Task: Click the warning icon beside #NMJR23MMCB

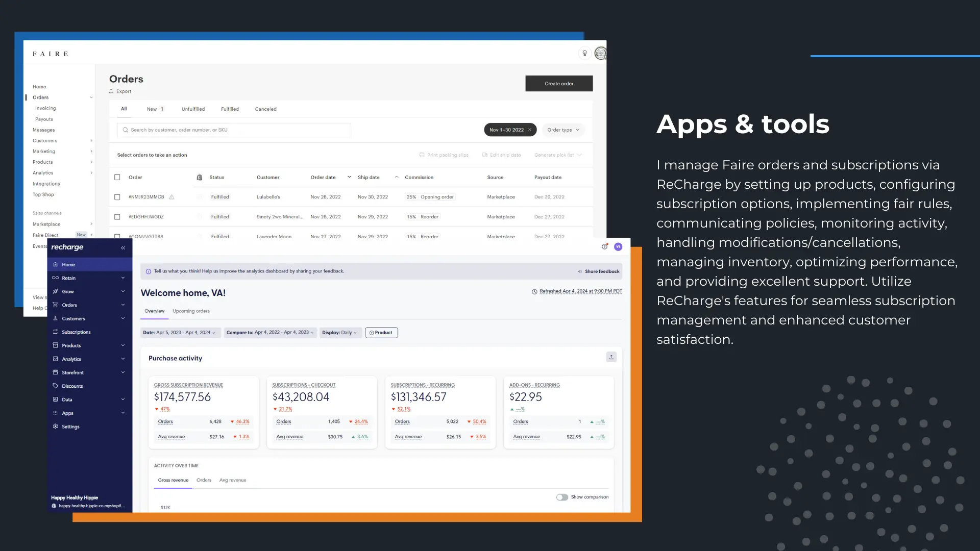Action: (x=171, y=197)
